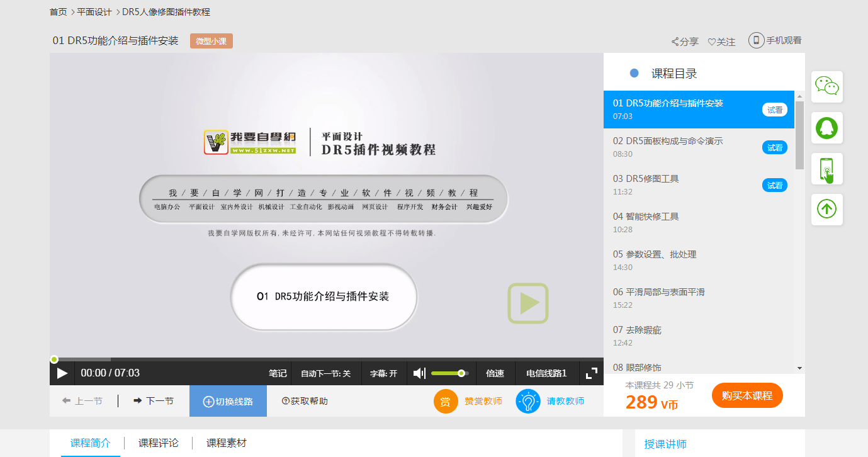Mute the video volume speaker icon
The height and width of the screenshot is (457, 868).
point(419,373)
